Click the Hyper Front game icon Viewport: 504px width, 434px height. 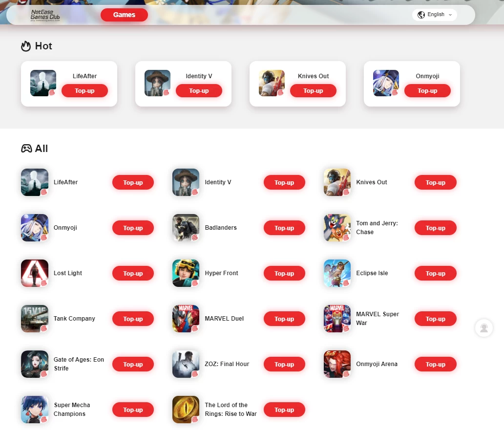[186, 273]
